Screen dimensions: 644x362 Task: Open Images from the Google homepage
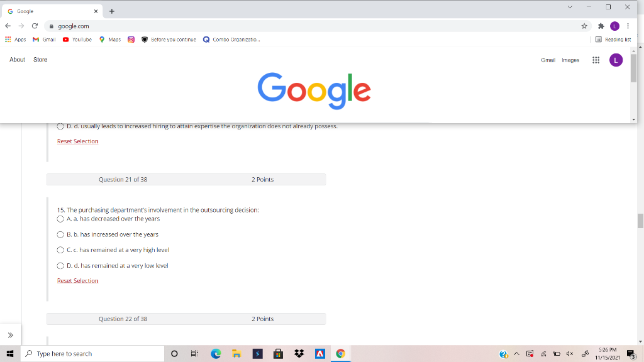pyautogui.click(x=570, y=60)
